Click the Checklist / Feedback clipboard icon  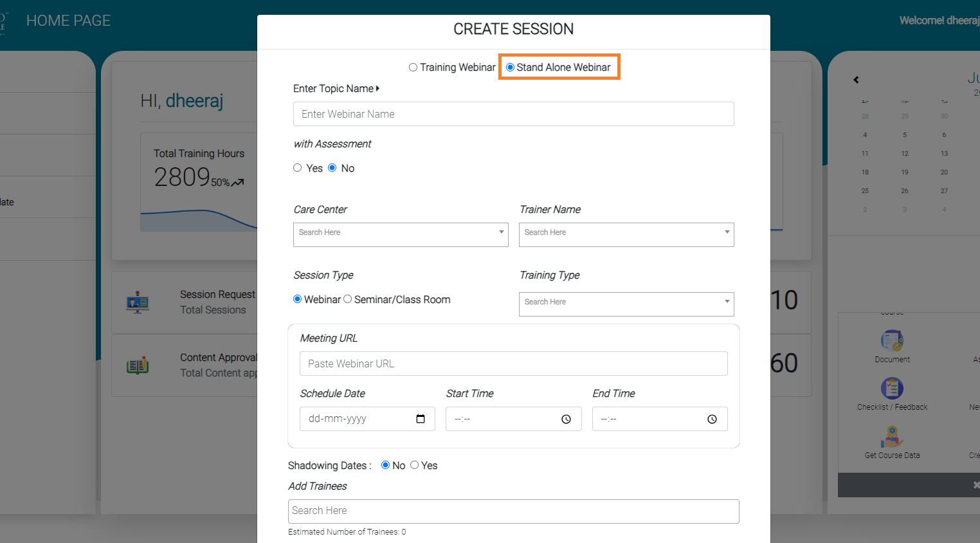892,389
